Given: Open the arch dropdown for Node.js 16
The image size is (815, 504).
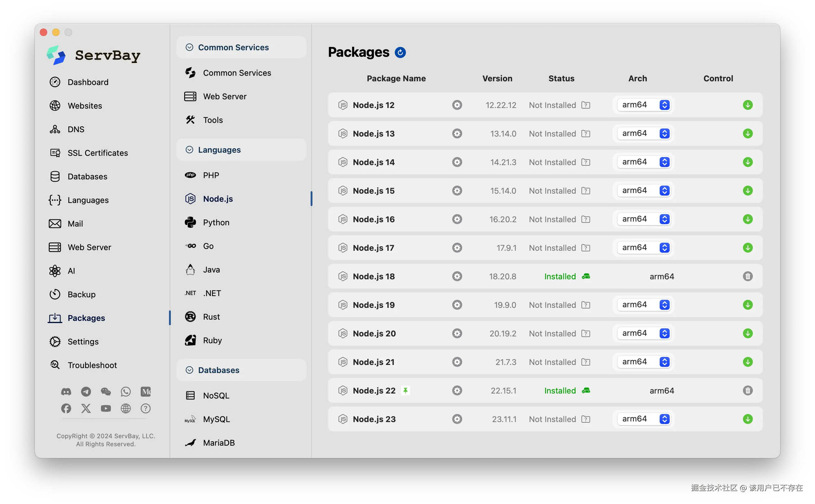Looking at the screenshot, I should pyautogui.click(x=644, y=219).
